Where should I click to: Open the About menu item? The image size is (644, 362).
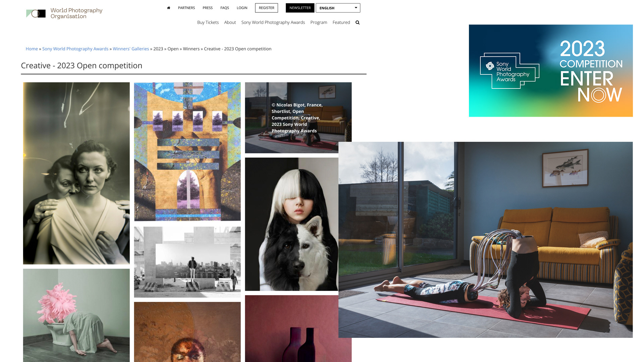[230, 22]
